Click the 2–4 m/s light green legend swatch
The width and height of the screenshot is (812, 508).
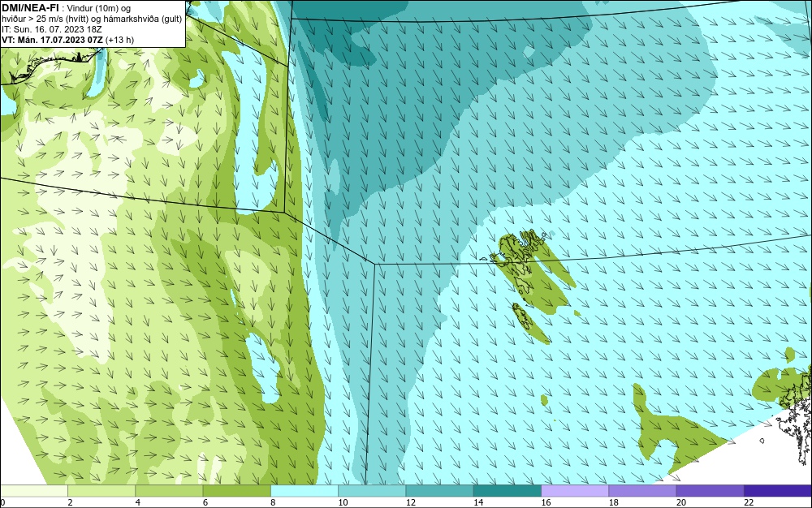pyautogui.click(x=101, y=491)
